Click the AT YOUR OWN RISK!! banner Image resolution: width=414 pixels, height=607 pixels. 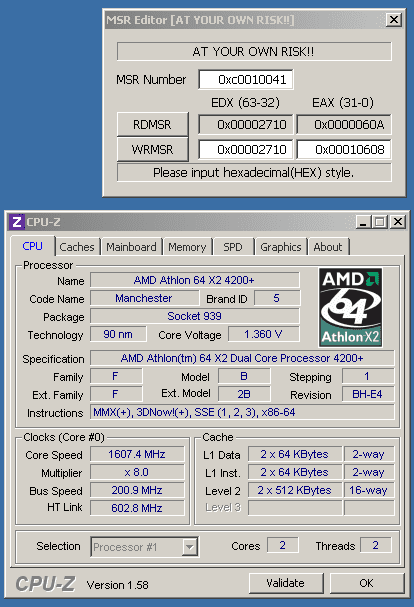[x=254, y=51]
